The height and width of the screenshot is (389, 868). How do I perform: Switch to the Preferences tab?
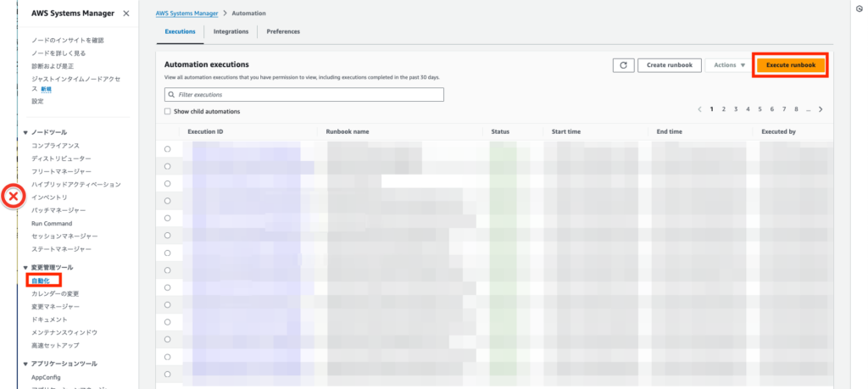283,31
